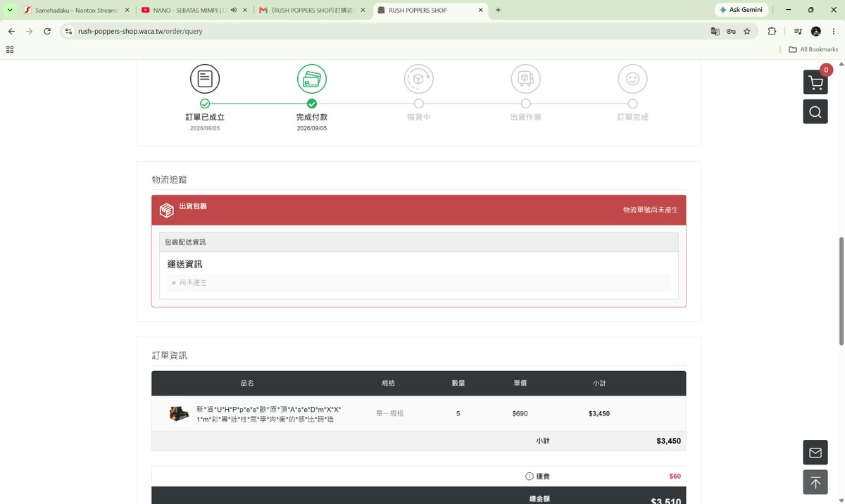Screen dimensions: 845x504
Task: Open a new tab with plus button
Action: (498, 10)
